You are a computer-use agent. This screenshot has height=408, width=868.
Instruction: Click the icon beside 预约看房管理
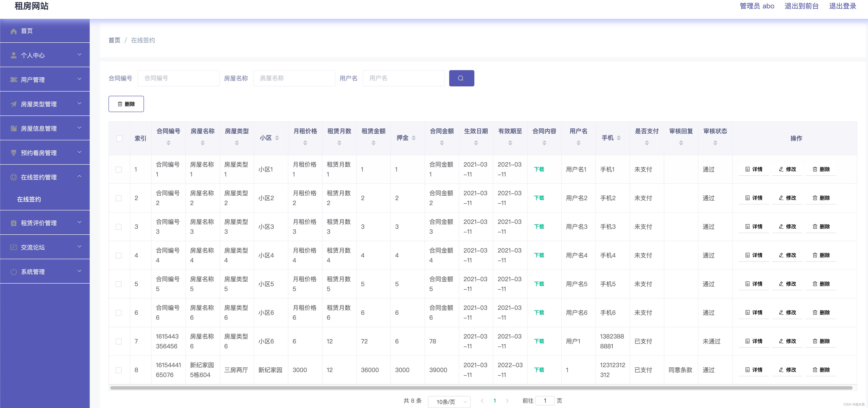coord(13,153)
